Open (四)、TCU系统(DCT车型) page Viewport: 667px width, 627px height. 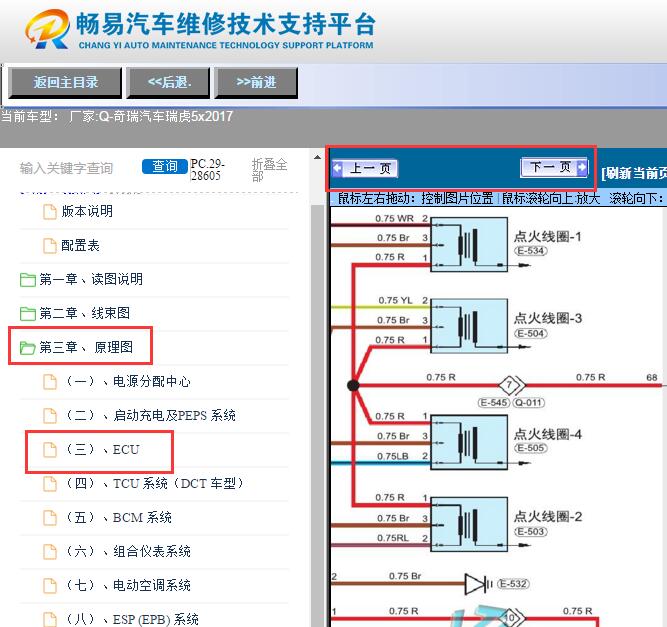pos(155,483)
